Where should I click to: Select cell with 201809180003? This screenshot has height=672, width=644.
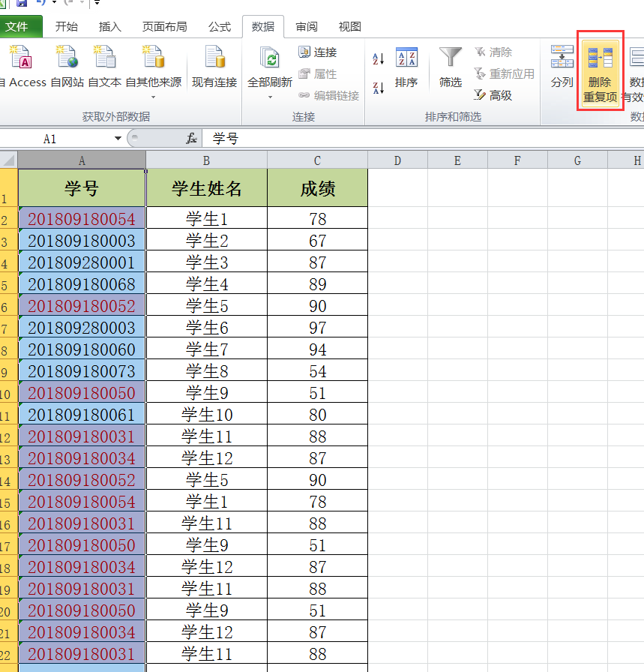pyautogui.click(x=82, y=240)
